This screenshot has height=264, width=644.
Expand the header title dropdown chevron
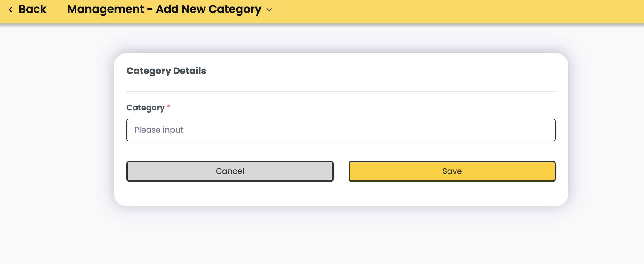pyautogui.click(x=269, y=10)
